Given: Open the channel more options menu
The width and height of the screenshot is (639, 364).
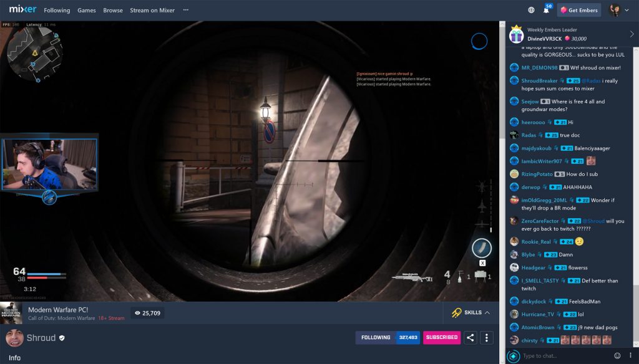Looking at the screenshot, I should tap(487, 338).
